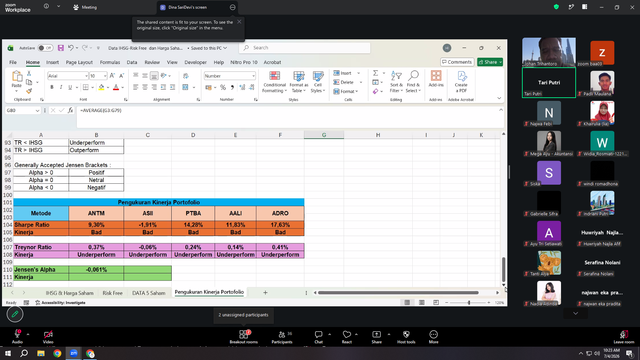
Task: Collapse the Excel ribbon
Action: (499, 98)
